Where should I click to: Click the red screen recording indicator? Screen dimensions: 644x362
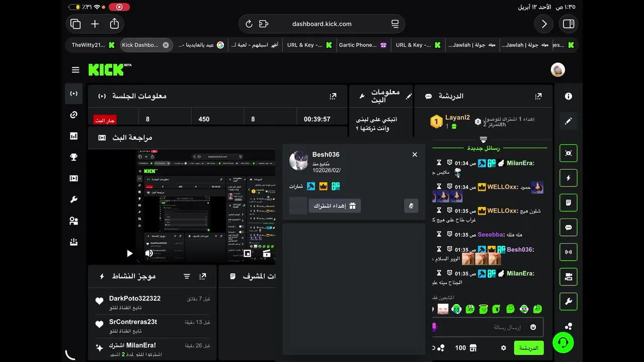point(119,7)
